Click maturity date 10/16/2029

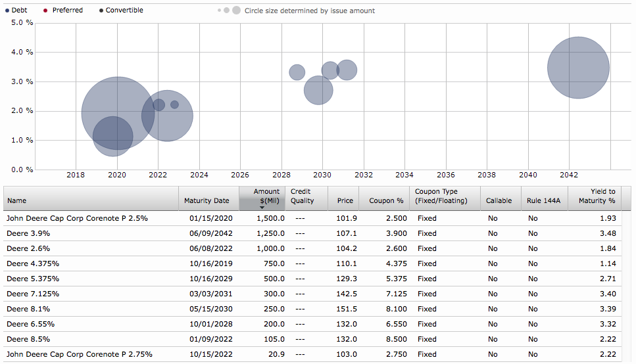click(211, 279)
